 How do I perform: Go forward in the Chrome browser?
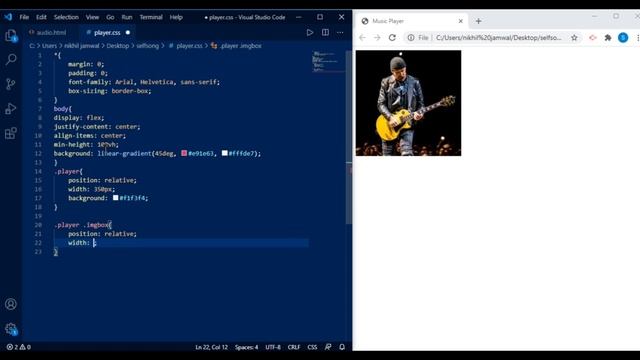point(377,38)
